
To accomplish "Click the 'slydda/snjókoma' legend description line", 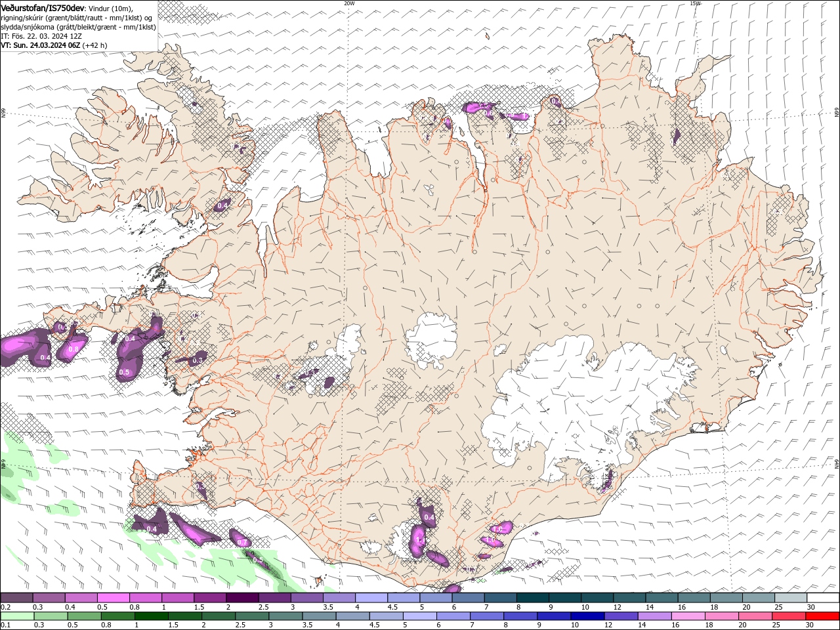I will (x=79, y=27).
